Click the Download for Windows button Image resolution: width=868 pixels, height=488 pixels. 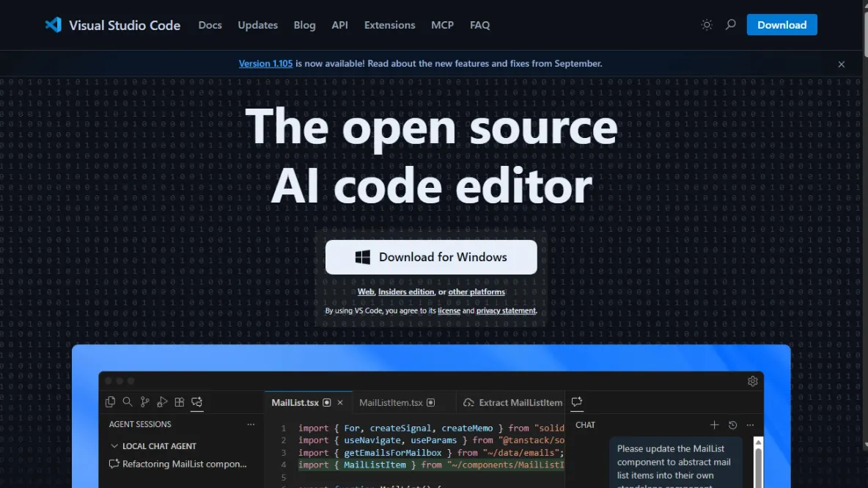[x=431, y=257]
